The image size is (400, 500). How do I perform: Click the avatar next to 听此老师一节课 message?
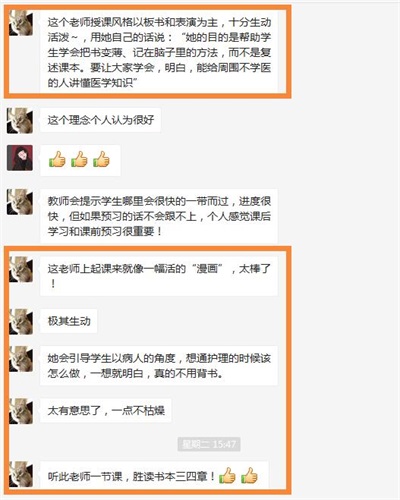21,474
